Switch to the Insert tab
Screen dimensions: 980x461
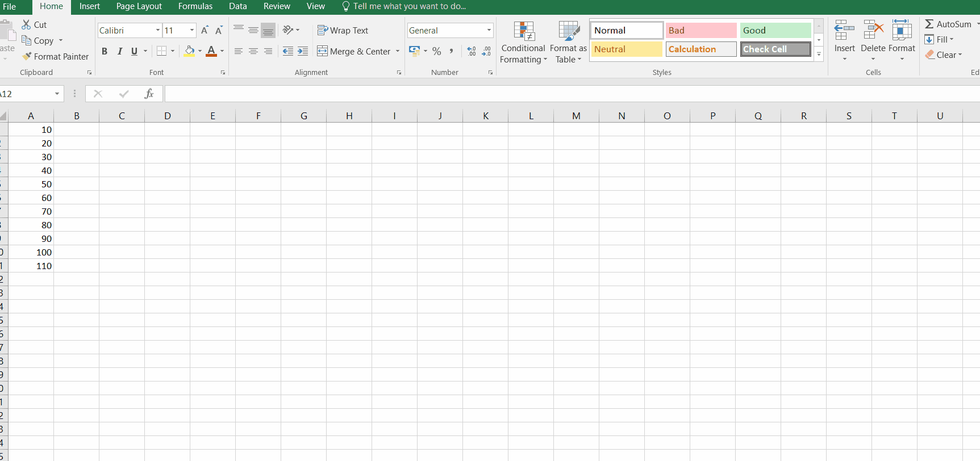pos(90,6)
